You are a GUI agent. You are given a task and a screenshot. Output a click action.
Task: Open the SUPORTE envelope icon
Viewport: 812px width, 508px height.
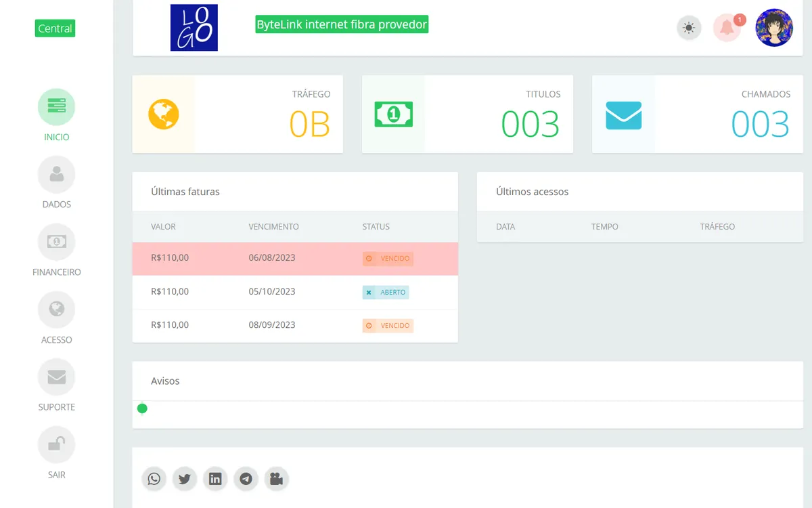click(56, 377)
